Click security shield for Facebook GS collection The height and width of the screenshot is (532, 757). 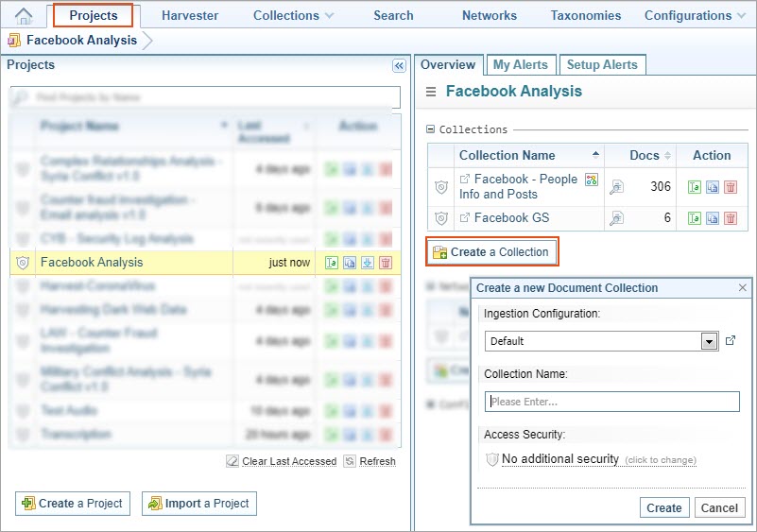pyautogui.click(x=440, y=218)
